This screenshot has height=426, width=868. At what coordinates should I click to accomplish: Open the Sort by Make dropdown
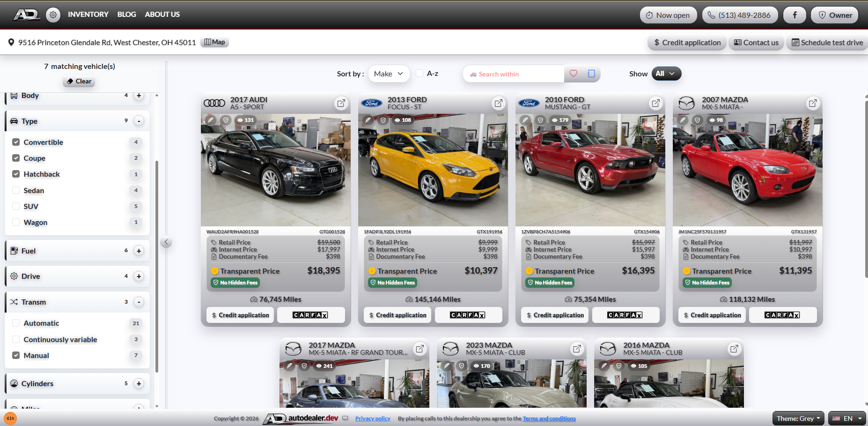[389, 74]
